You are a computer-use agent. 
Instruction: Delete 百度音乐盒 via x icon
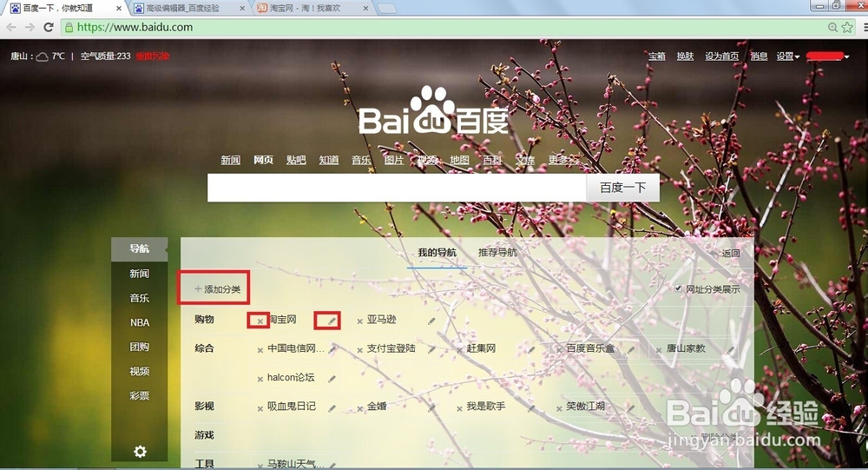559,350
